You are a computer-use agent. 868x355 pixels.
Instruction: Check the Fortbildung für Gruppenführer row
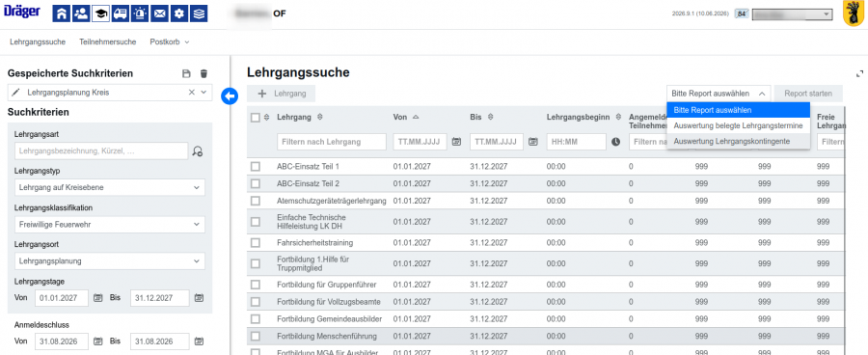click(x=256, y=285)
